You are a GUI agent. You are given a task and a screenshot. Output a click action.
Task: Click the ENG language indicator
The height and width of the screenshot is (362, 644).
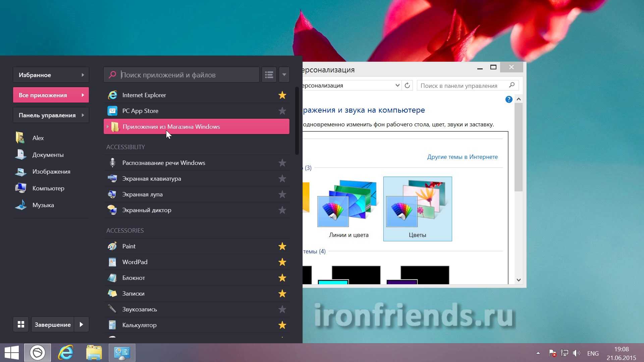593,353
